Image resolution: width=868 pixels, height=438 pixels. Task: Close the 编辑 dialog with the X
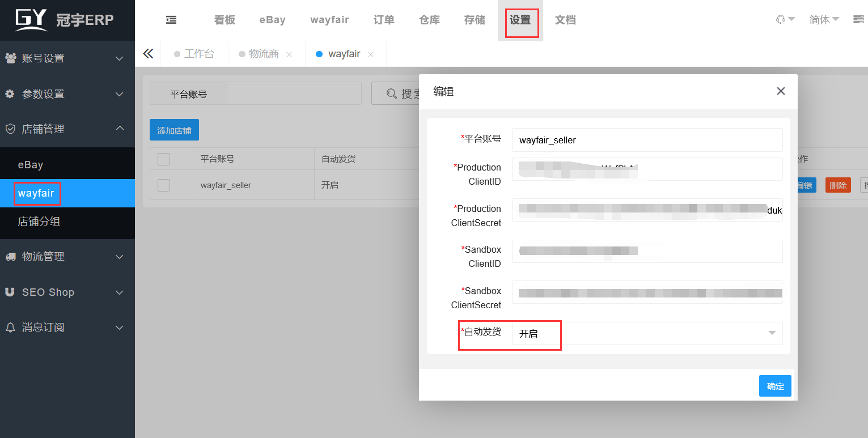[781, 91]
